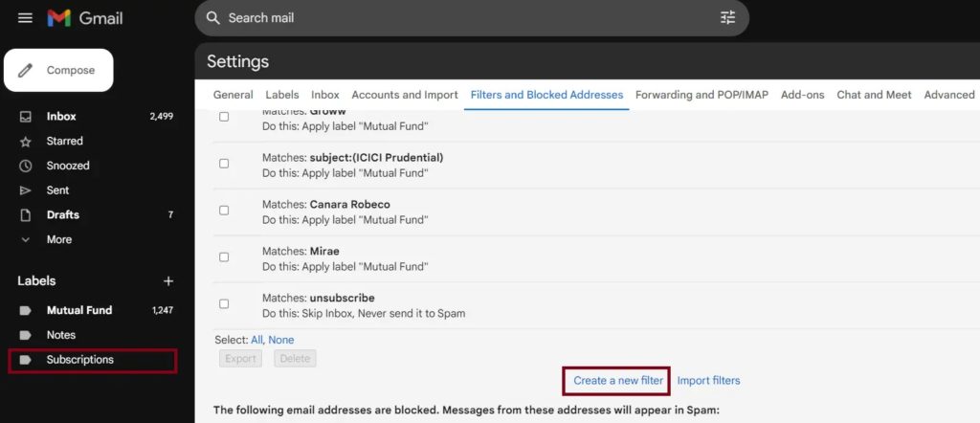Image resolution: width=980 pixels, height=423 pixels.
Task: Open the main menu hamburger icon
Action: [x=25, y=18]
